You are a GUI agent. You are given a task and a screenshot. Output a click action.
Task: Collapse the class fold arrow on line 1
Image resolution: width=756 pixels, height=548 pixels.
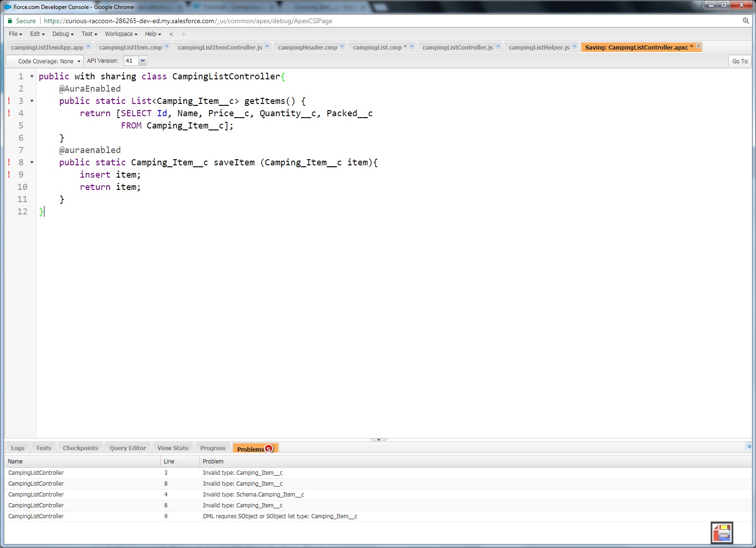32,77
